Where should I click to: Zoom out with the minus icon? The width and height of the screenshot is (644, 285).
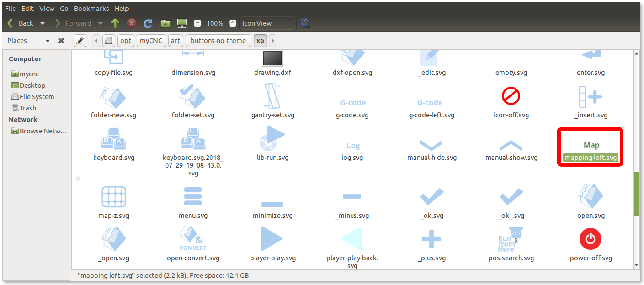coord(197,23)
